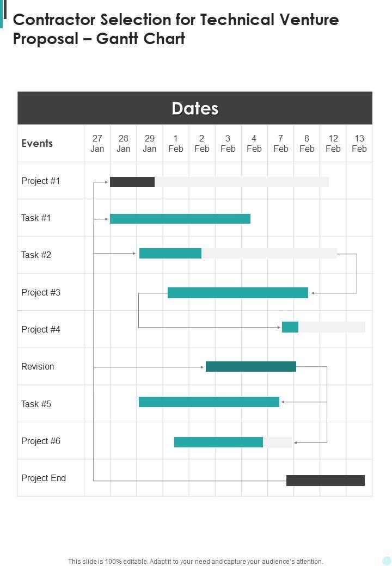
Task: Click the "100% editable" footer text
Action: click(195, 561)
